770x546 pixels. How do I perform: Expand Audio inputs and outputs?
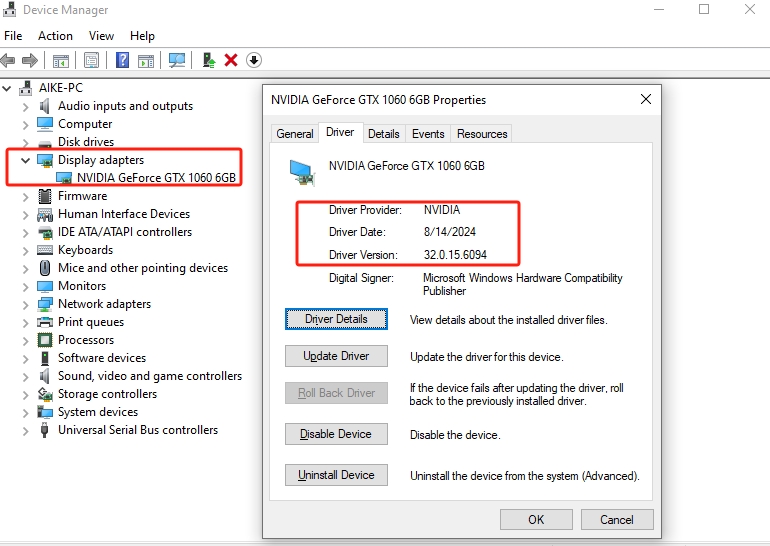25,106
